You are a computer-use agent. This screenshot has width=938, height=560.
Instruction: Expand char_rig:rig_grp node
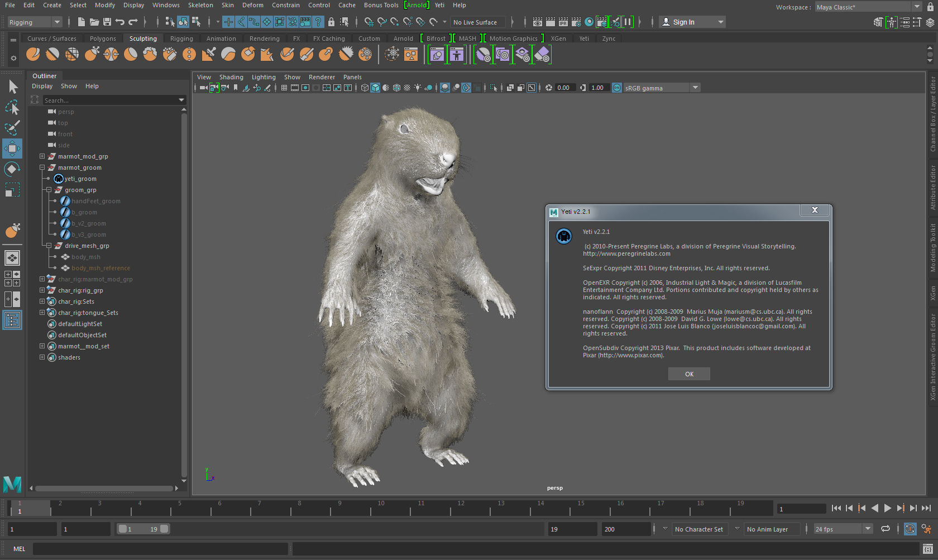click(x=42, y=290)
